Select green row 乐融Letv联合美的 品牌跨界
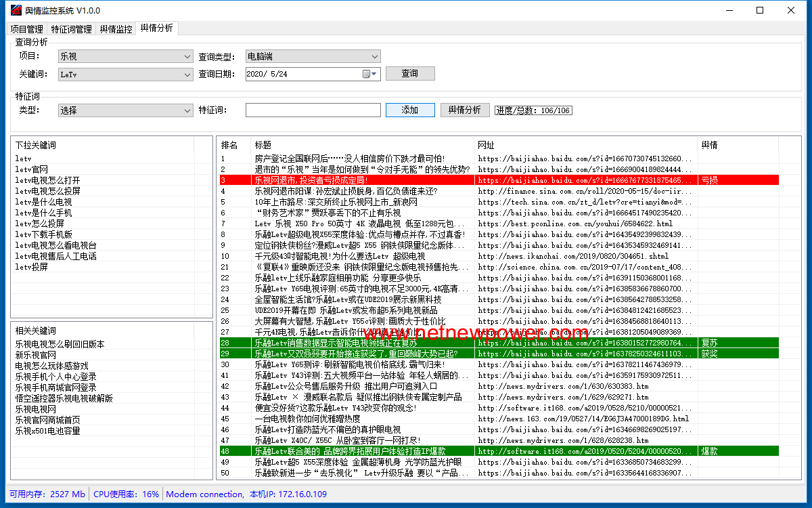Screen dimensions: 812x508 click(x=498, y=451)
